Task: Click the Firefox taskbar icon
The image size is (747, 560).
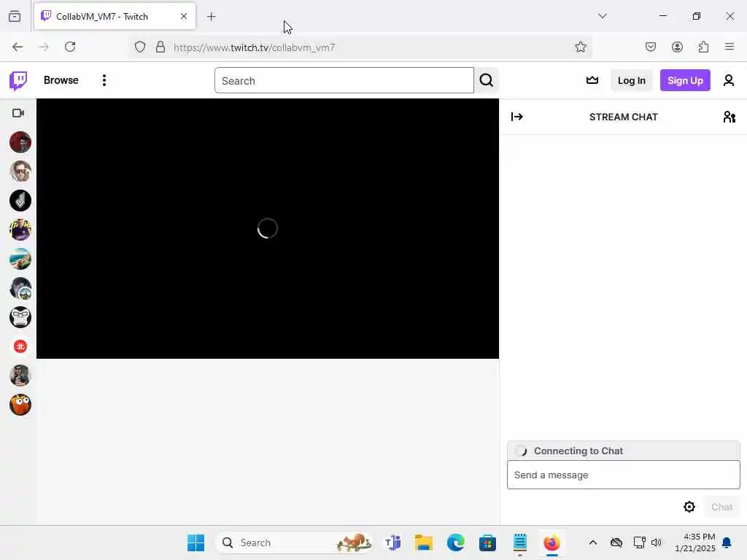Action: click(551, 542)
